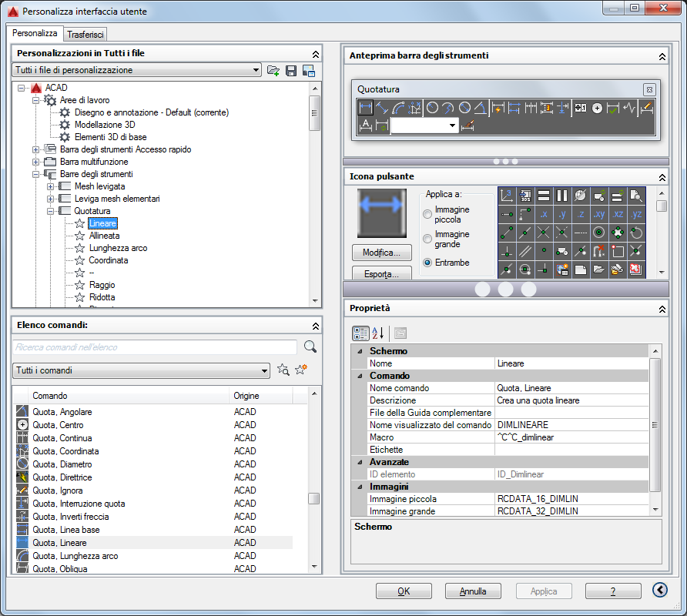Create a new command with star icon

click(301, 370)
